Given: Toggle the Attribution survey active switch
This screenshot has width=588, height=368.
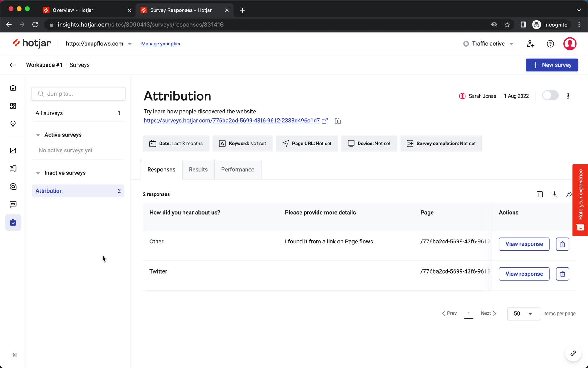Looking at the screenshot, I should (x=550, y=96).
